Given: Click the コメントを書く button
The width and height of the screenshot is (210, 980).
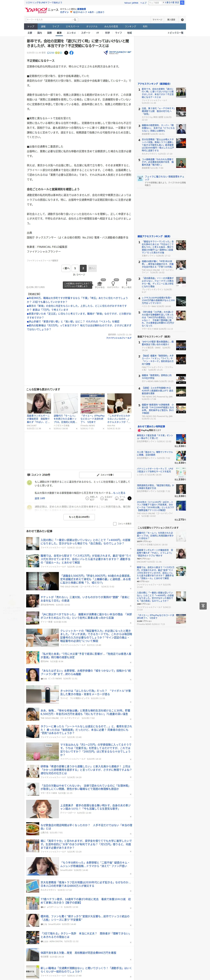Looking at the screenshot, I should point(105,475).
